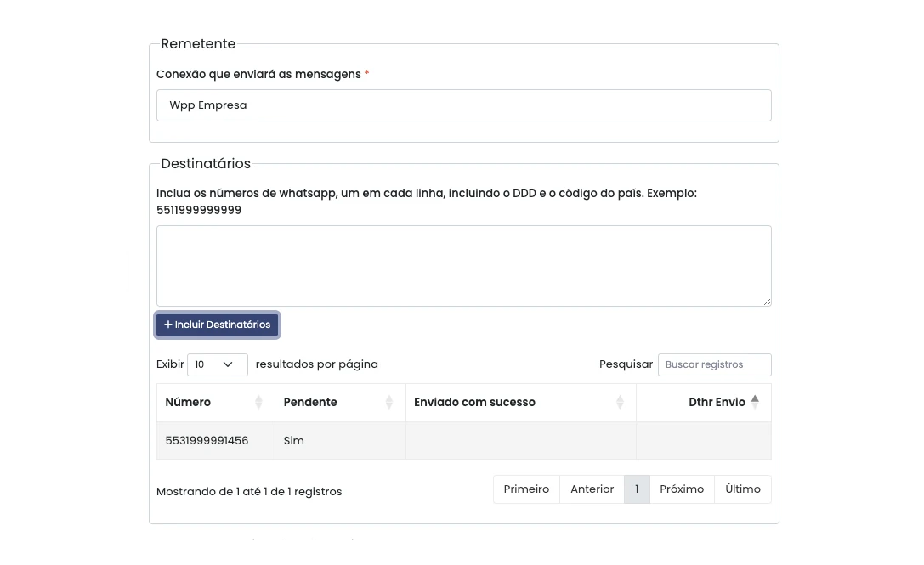Go to the Primeiro page

tap(526, 489)
